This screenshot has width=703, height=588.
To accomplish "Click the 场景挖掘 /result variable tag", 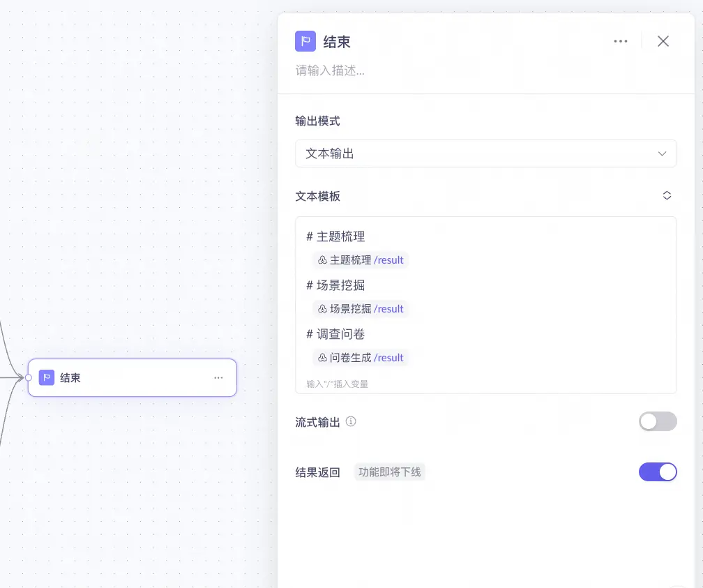I will [x=361, y=309].
